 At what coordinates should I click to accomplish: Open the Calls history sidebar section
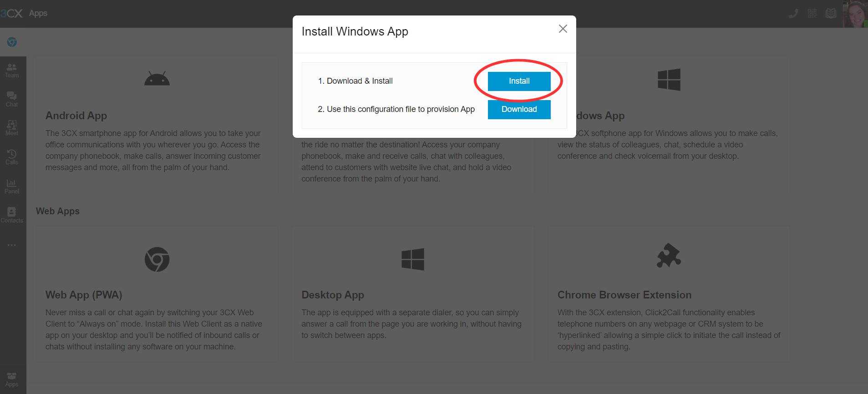[x=12, y=157]
